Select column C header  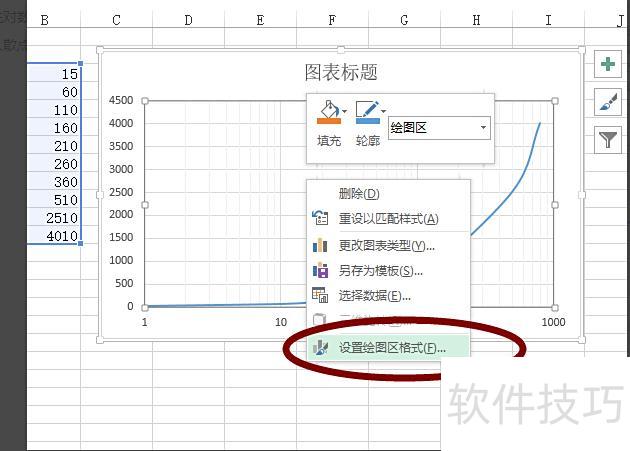pos(117,20)
